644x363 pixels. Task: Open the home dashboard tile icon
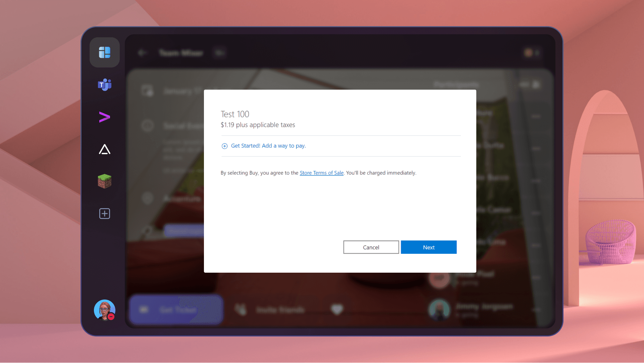tap(104, 52)
